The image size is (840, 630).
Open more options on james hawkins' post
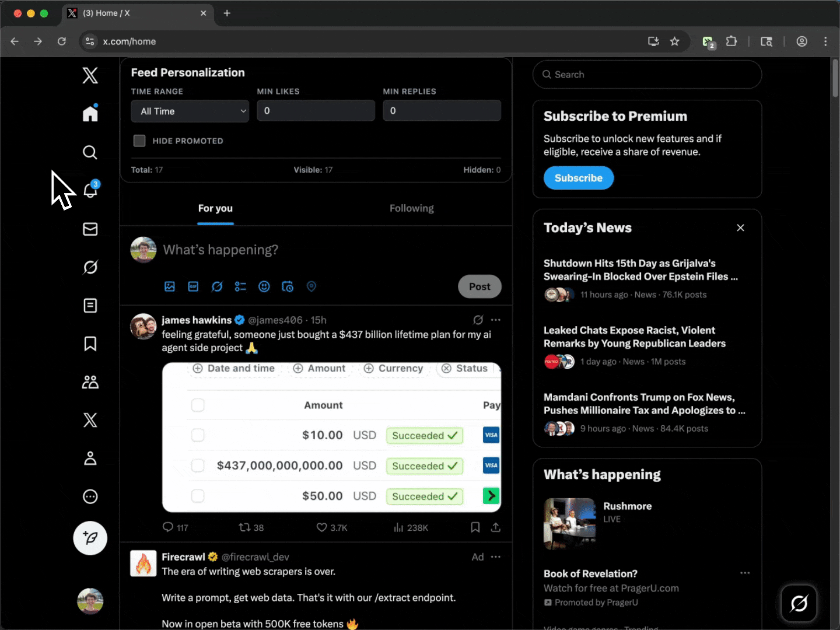coord(496,320)
